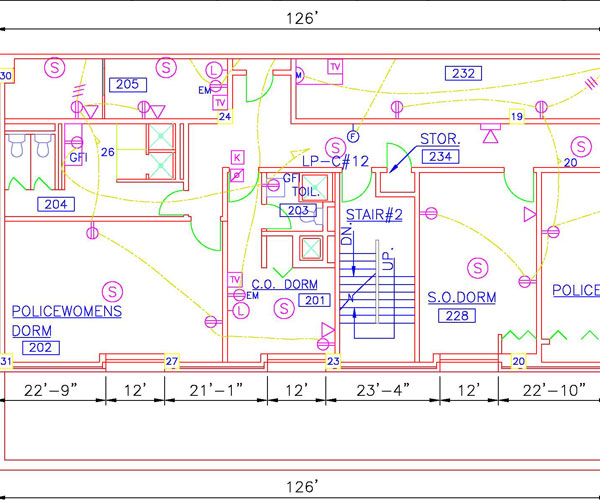Select room number tag 204
The height and width of the screenshot is (500, 600).
56,204
